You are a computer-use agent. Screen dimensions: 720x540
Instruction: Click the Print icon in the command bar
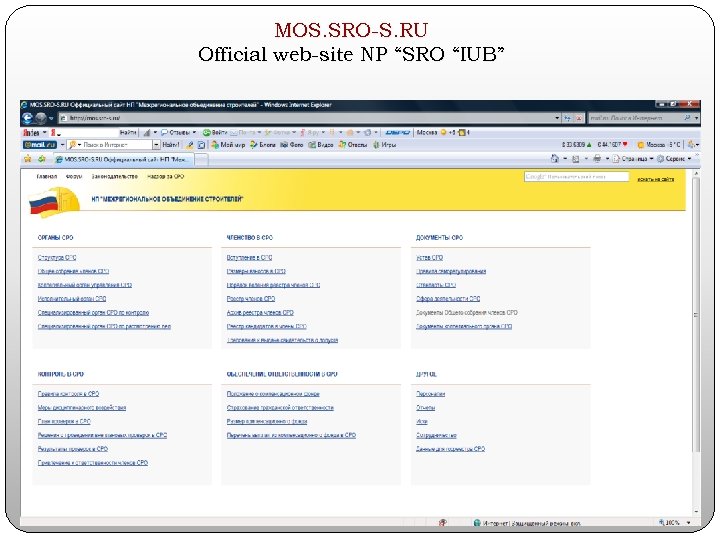[x=597, y=159]
